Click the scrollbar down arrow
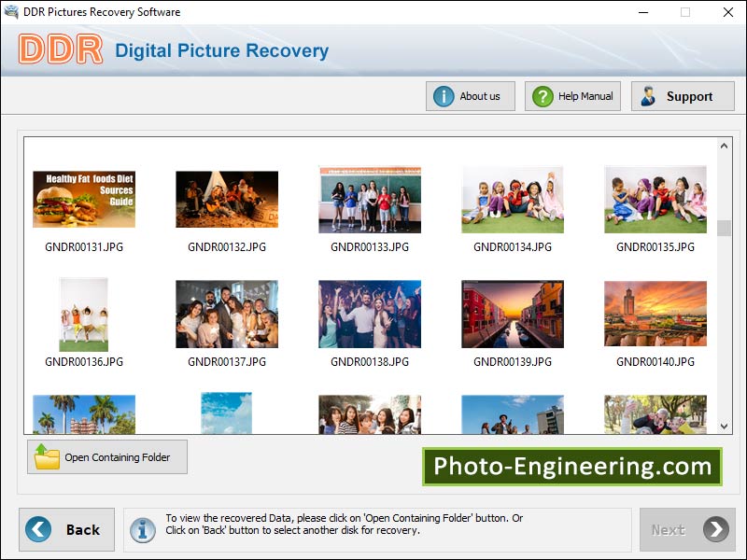 [x=724, y=425]
